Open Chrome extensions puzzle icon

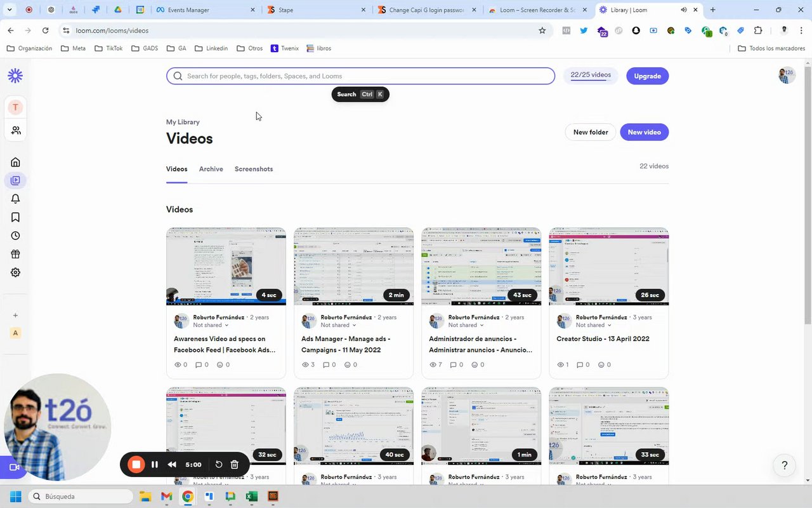pos(758,30)
